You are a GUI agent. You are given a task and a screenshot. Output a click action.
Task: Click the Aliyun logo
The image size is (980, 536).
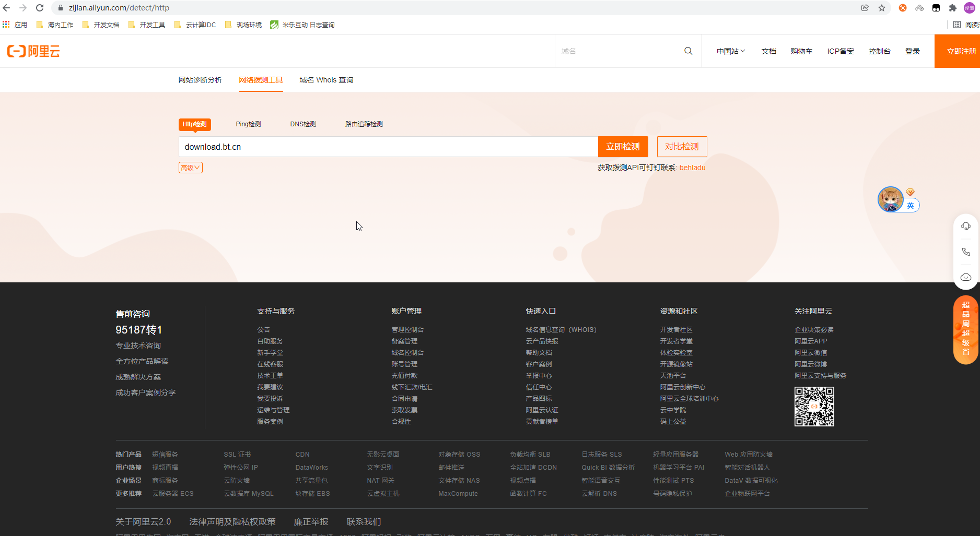click(x=33, y=51)
